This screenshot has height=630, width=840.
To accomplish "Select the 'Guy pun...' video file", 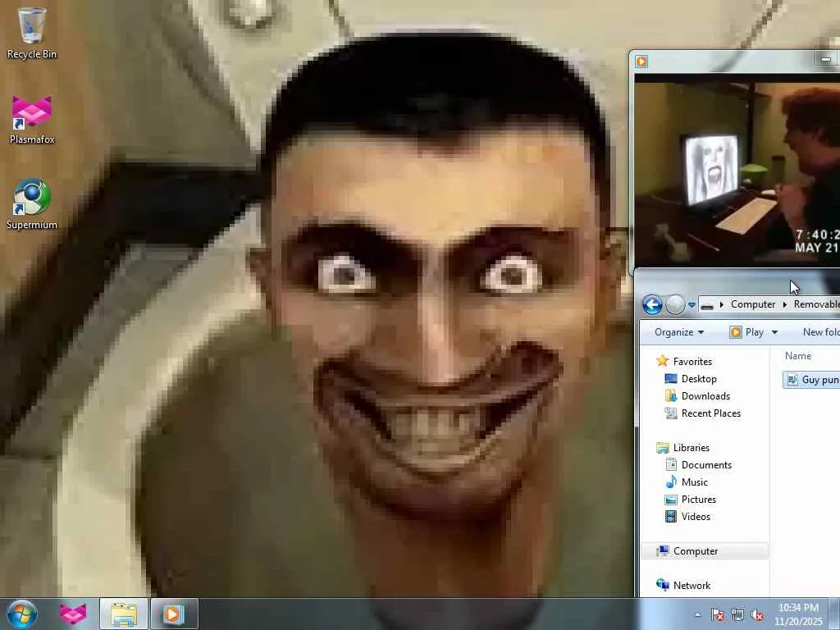I will (x=811, y=380).
